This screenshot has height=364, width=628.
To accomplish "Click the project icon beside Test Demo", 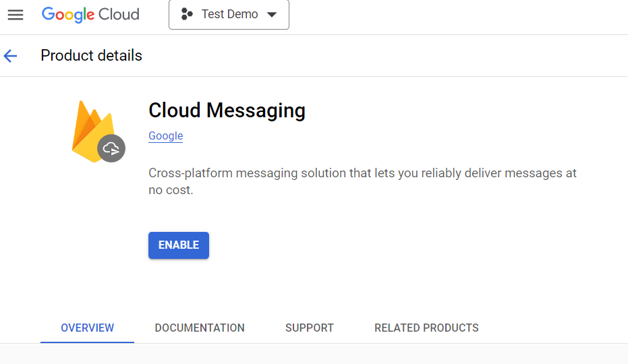I will (188, 15).
